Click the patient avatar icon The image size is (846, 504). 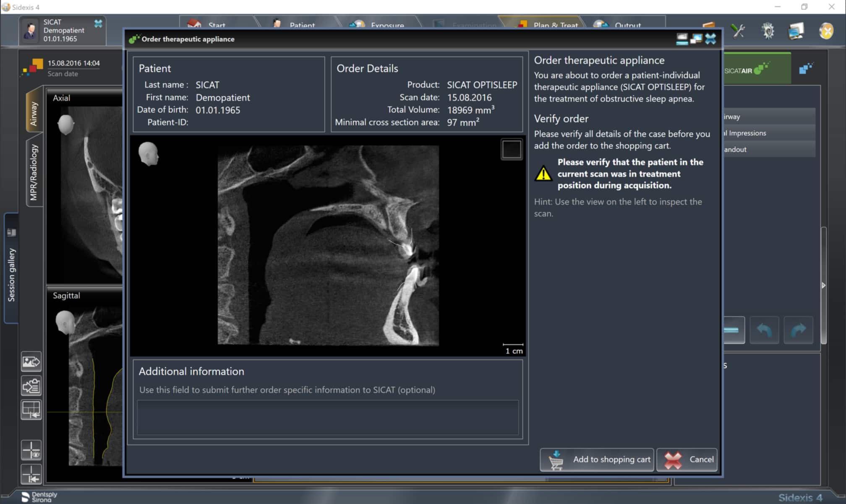point(30,31)
